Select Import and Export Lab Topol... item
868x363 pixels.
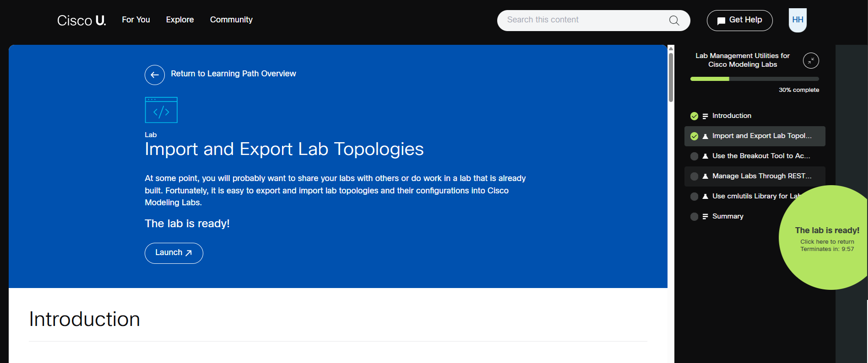tap(754, 136)
